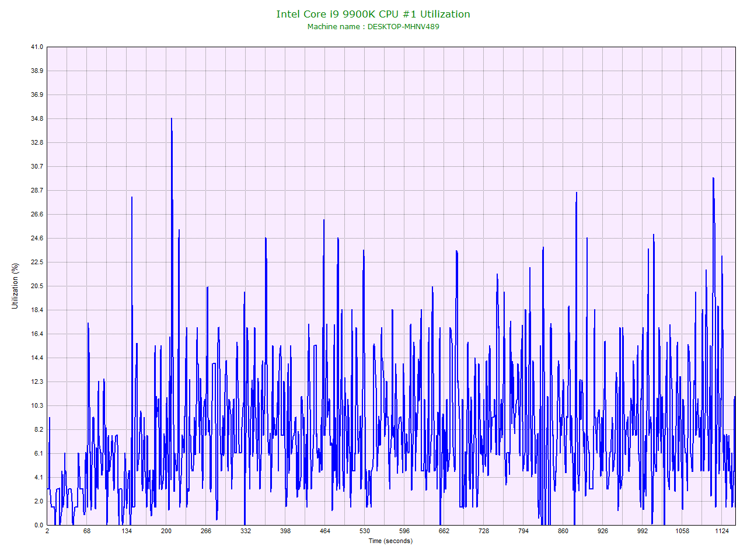
Task: Select the 1124 seconds tick label
Action: point(722,531)
